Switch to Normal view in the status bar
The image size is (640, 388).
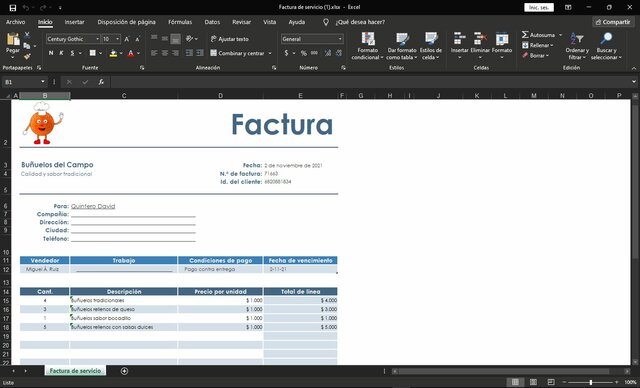tap(516, 382)
